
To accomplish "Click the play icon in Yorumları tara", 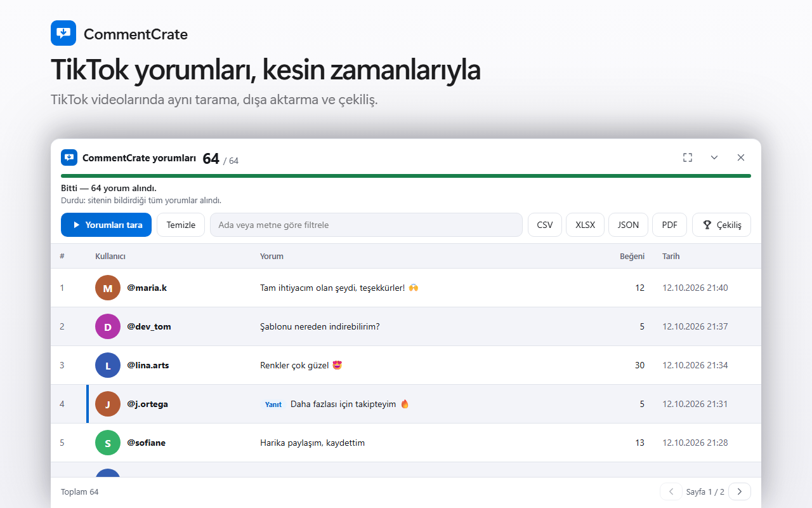I will point(76,225).
